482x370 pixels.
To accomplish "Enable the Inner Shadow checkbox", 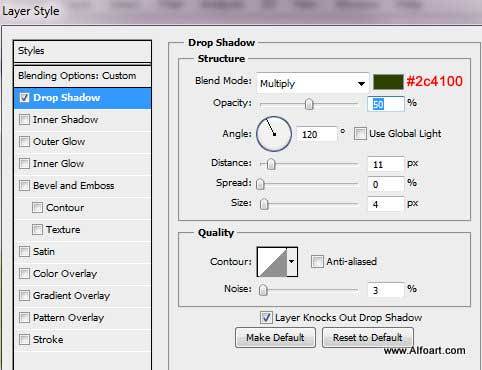I will pos(24,119).
